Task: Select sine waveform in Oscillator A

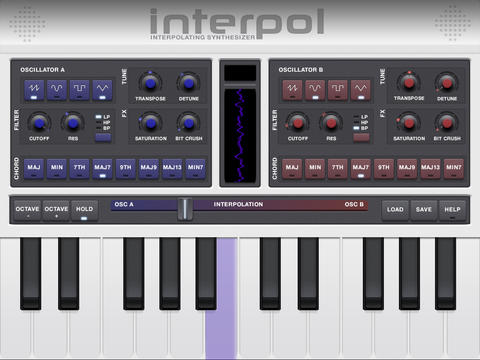Action: (x=57, y=90)
